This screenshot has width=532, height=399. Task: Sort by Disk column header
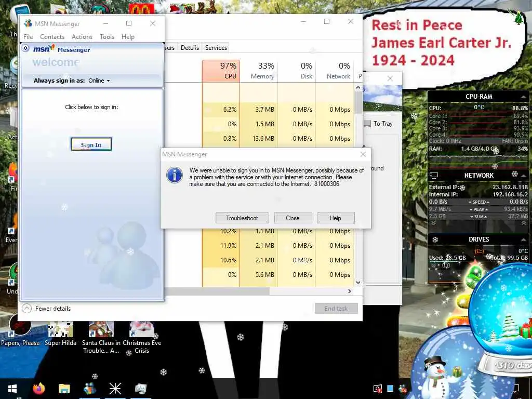pos(297,71)
